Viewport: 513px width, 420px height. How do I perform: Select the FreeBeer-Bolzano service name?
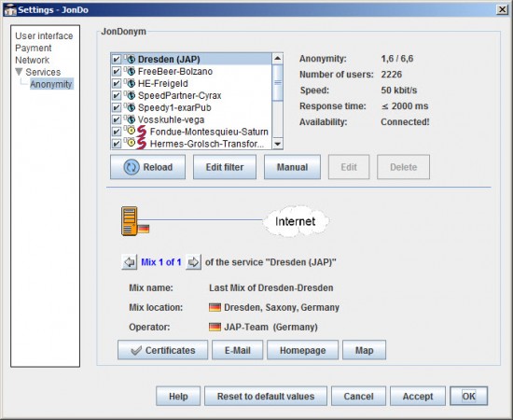(x=175, y=71)
